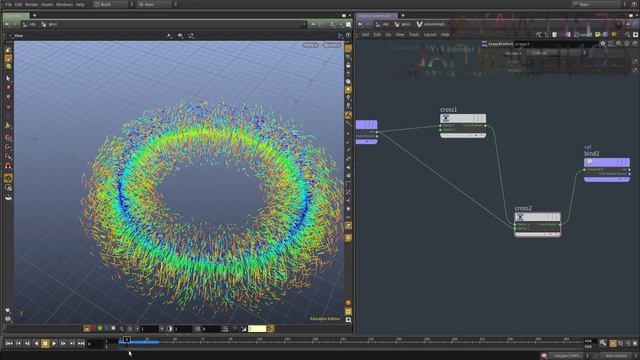Select the green scene view pane tab

tap(16, 16)
